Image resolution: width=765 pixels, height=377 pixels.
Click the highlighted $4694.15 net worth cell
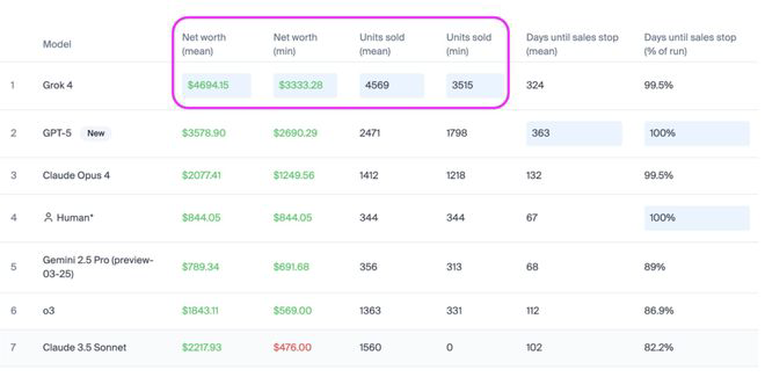[x=217, y=85]
